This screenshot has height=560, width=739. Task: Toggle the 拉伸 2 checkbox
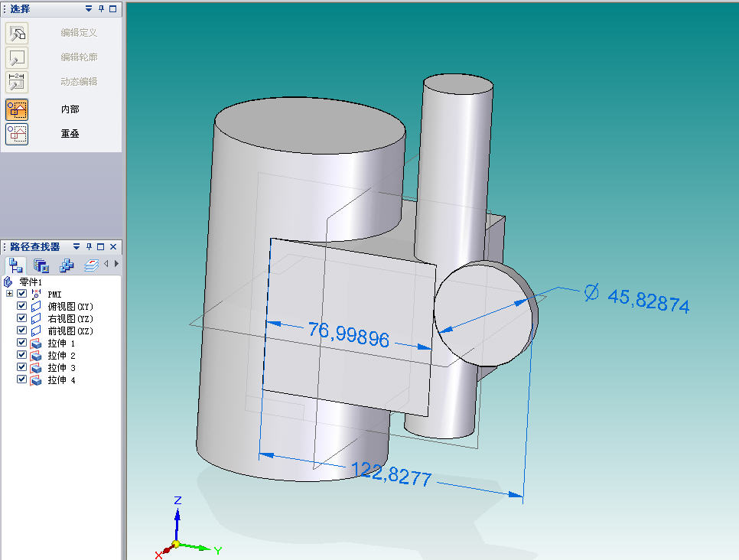point(21,354)
